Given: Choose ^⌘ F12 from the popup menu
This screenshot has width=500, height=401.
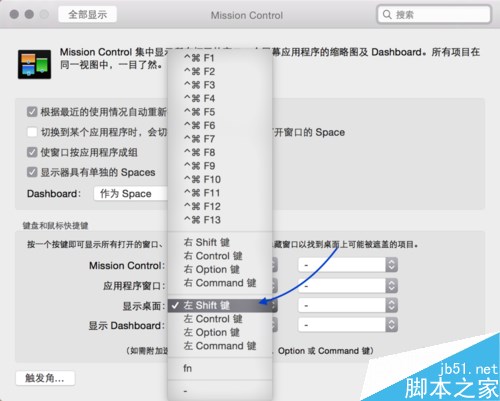Looking at the screenshot, I should 220,206.
